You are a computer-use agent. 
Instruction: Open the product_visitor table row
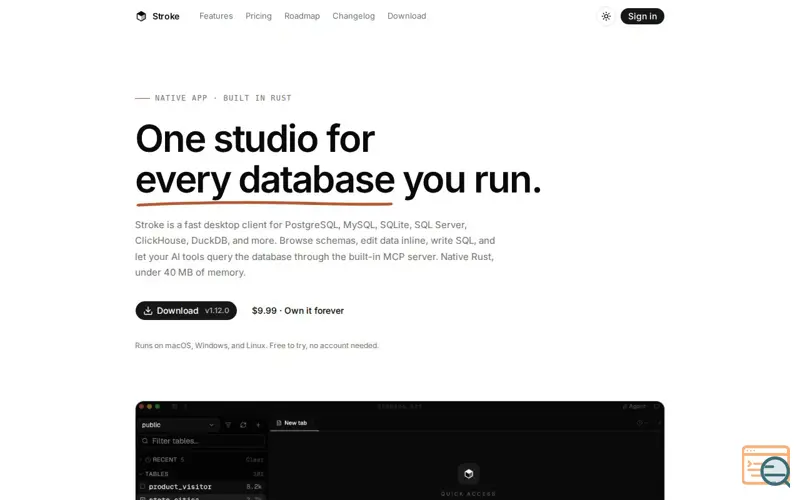click(x=203, y=487)
